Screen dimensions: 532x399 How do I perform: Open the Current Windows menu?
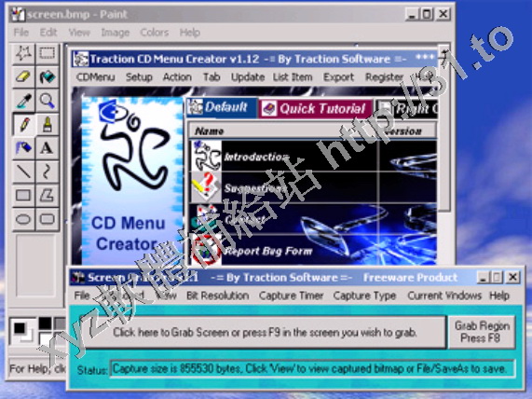444,296
